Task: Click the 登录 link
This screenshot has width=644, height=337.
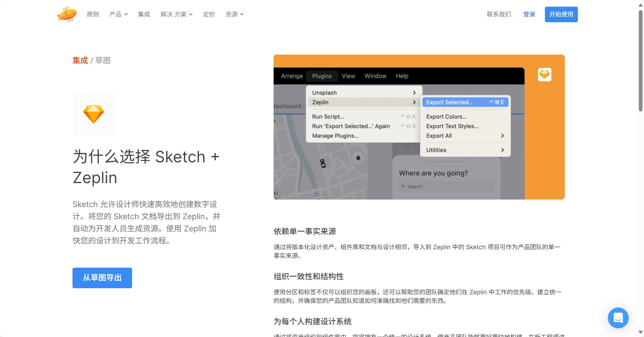Action: tap(529, 14)
